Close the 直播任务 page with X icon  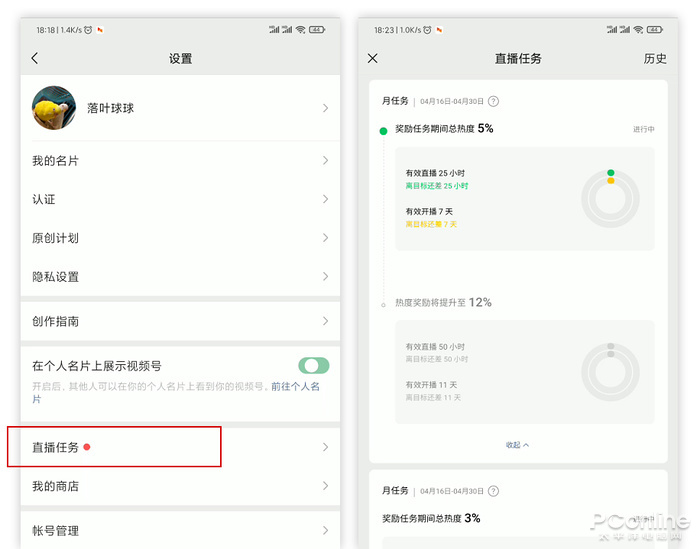click(373, 59)
